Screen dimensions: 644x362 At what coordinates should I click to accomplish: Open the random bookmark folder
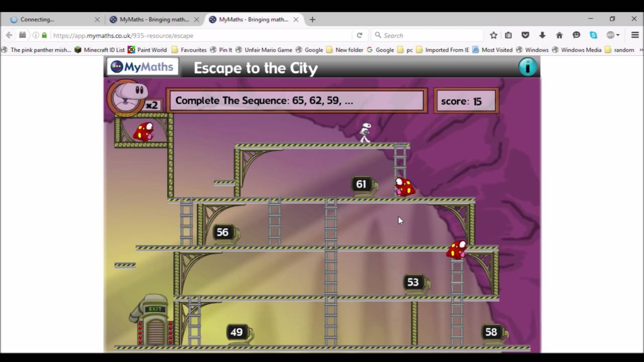point(619,50)
